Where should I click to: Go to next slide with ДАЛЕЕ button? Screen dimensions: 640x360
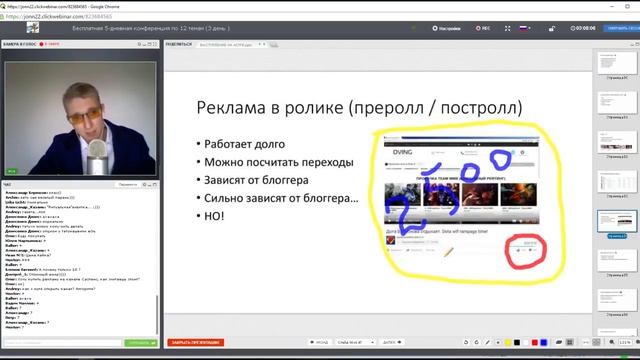coord(392,342)
